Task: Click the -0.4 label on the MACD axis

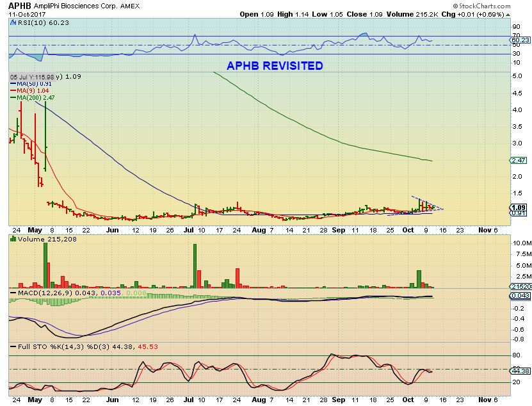Action: [x=519, y=318]
